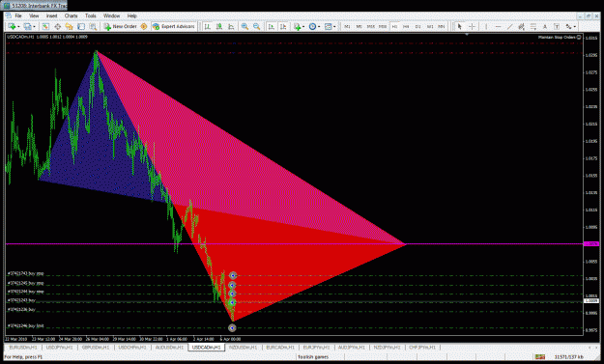Click the Zoom In magnifier
The width and height of the screenshot is (604, 364).
point(244,26)
